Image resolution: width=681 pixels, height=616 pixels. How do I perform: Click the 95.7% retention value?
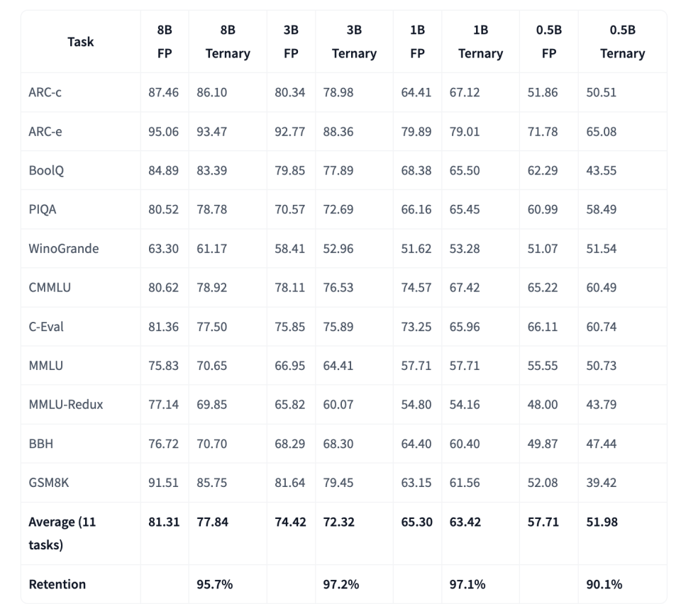click(x=214, y=584)
